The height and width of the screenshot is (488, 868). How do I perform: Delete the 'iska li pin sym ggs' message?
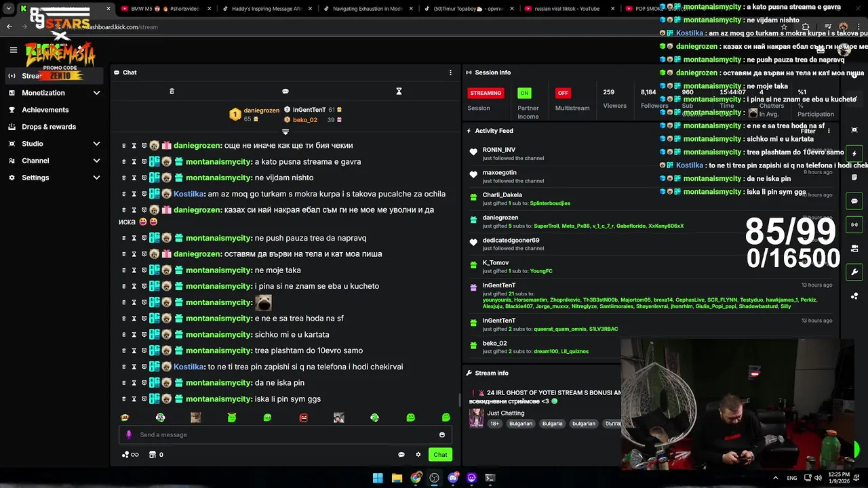pos(124,399)
